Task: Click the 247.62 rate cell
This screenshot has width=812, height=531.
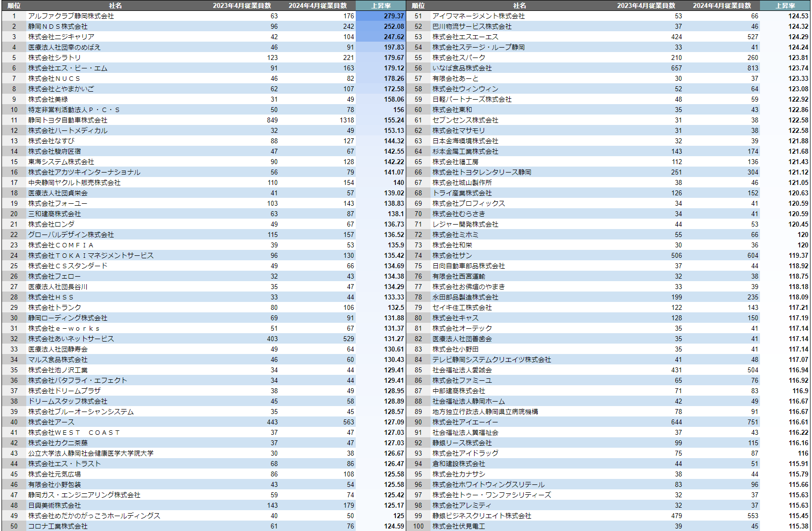Action: (x=394, y=37)
